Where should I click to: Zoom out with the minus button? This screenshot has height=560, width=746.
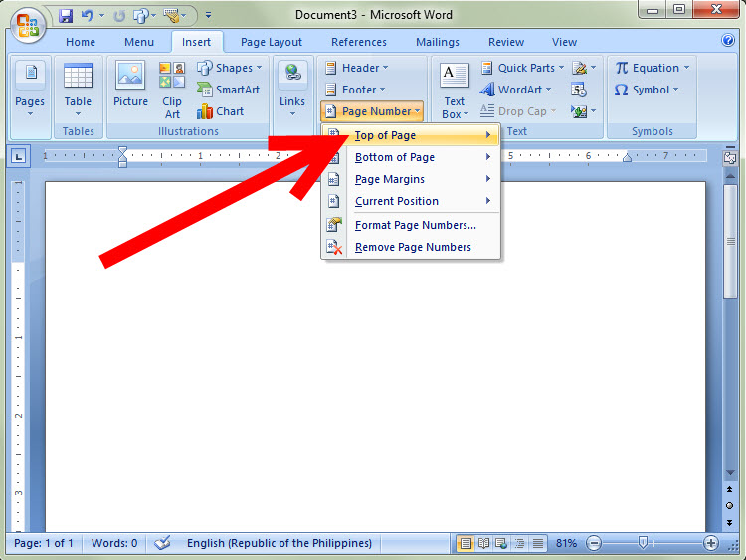pos(593,543)
